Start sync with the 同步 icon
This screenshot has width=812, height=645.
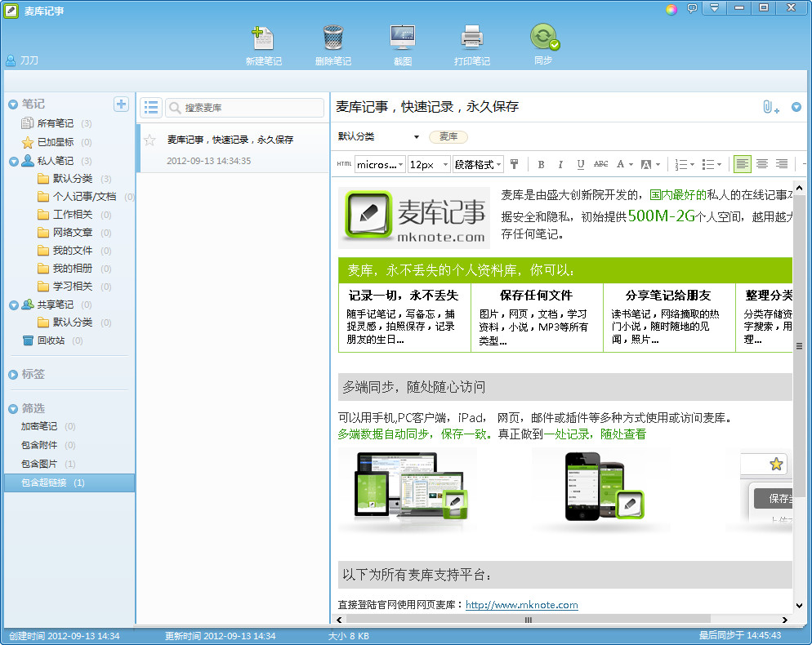point(543,45)
